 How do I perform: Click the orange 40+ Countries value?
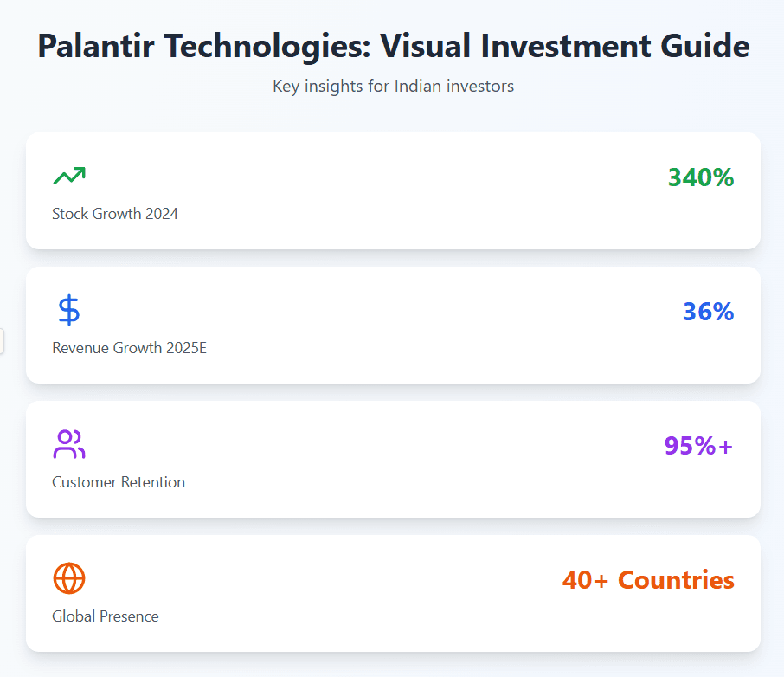click(648, 580)
